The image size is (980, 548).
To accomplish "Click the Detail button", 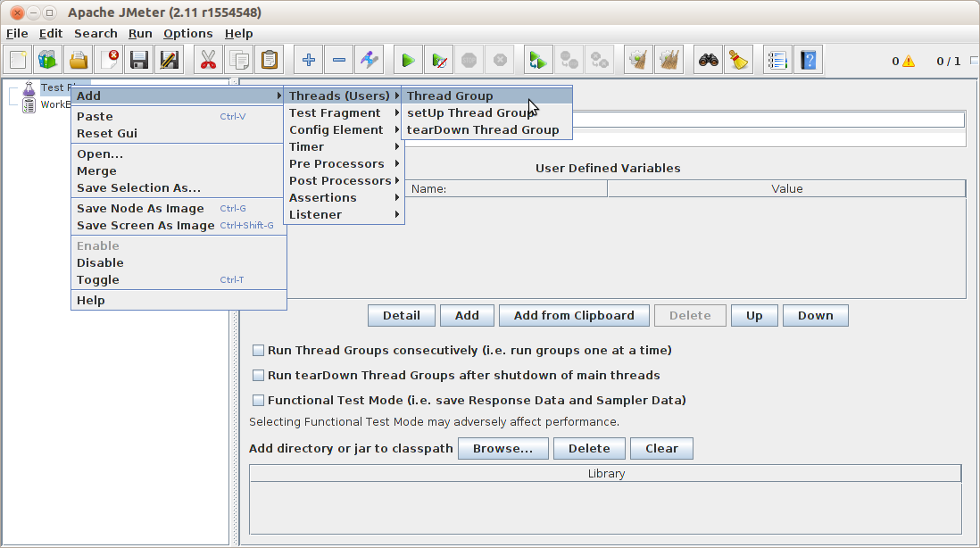I will [x=402, y=316].
